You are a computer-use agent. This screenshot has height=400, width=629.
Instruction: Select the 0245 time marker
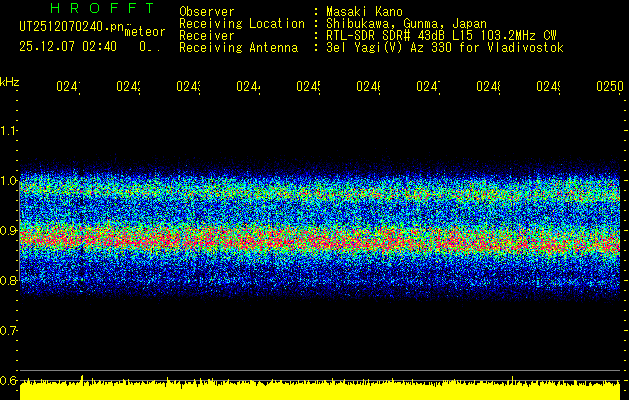tap(308, 87)
